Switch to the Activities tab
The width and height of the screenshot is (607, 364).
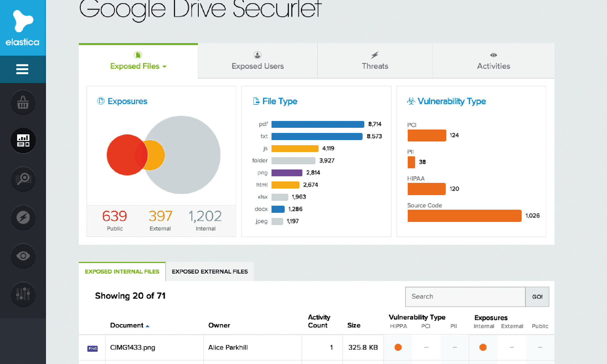tap(494, 61)
